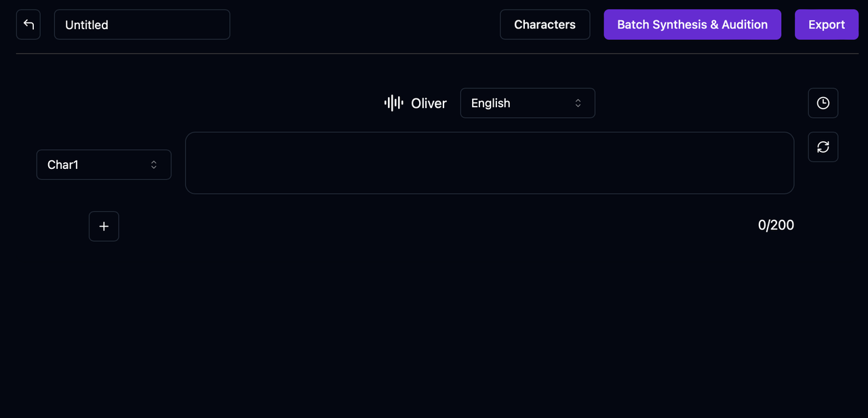This screenshot has width=868, height=418.
Task: Go back using the return arrow icon
Action: 28,24
